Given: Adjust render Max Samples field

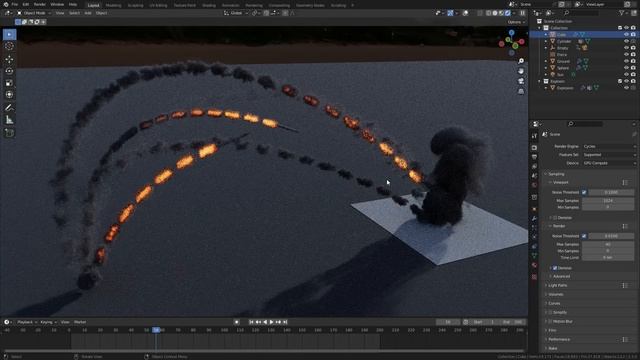Looking at the screenshot, I should 608,244.
